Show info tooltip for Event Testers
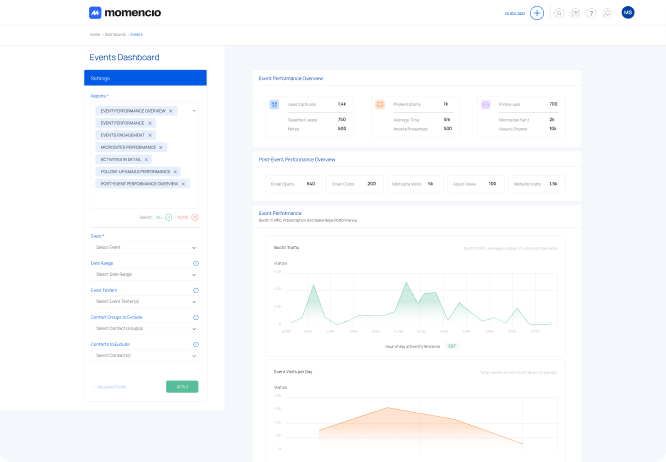The width and height of the screenshot is (666, 462). pyautogui.click(x=195, y=290)
